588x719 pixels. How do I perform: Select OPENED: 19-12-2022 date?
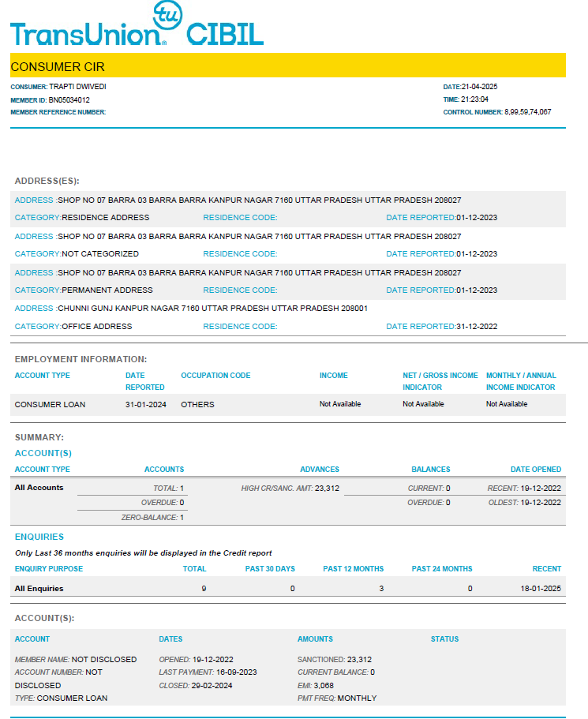(196, 659)
